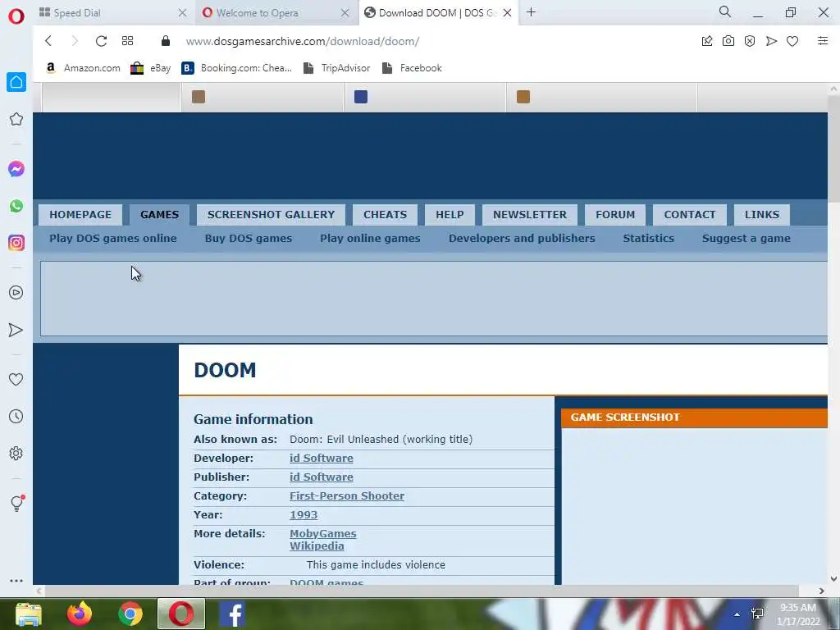Image resolution: width=840 pixels, height=630 pixels.
Task: Open the GAMES menu item
Action: pos(160,214)
